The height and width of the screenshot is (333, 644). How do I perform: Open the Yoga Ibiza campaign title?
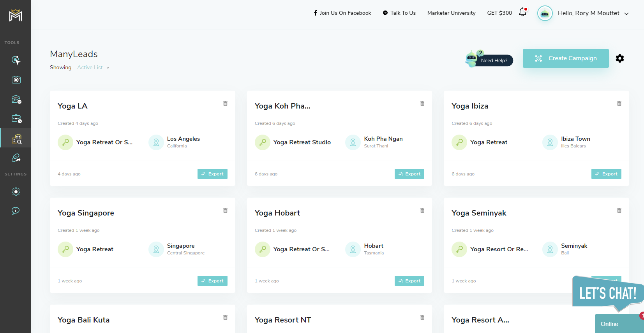coord(470,106)
